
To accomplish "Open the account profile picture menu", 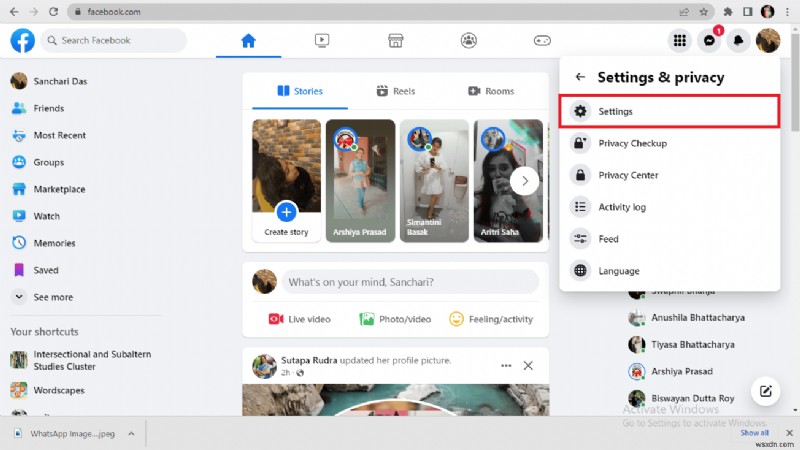I will click(768, 40).
